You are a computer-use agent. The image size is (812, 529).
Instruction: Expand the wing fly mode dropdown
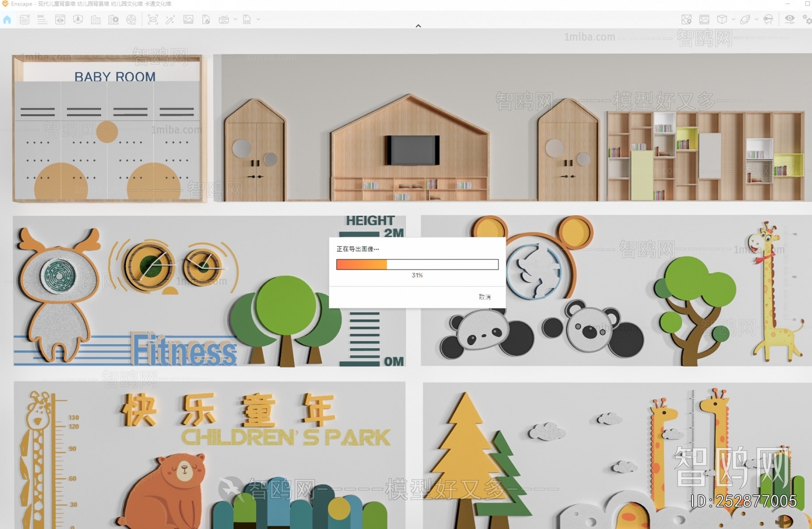[756, 20]
